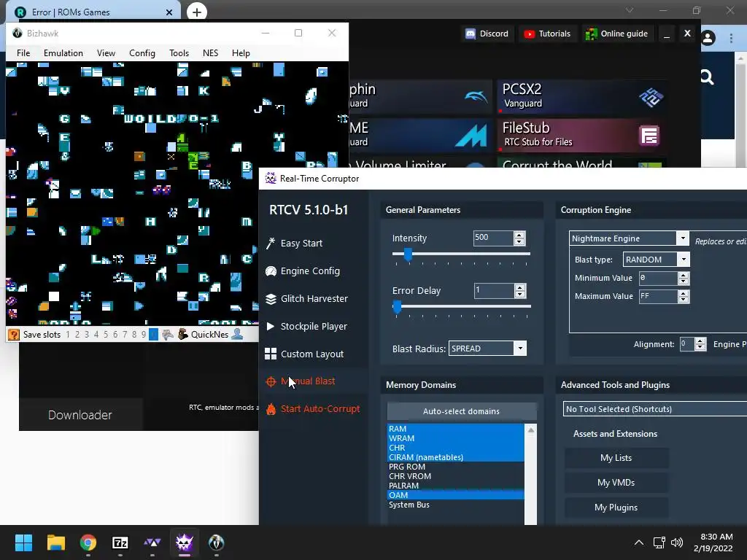Select save slot 5 in Bizhawk
Image resolution: width=747 pixels, height=560 pixels.
point(106,335)
